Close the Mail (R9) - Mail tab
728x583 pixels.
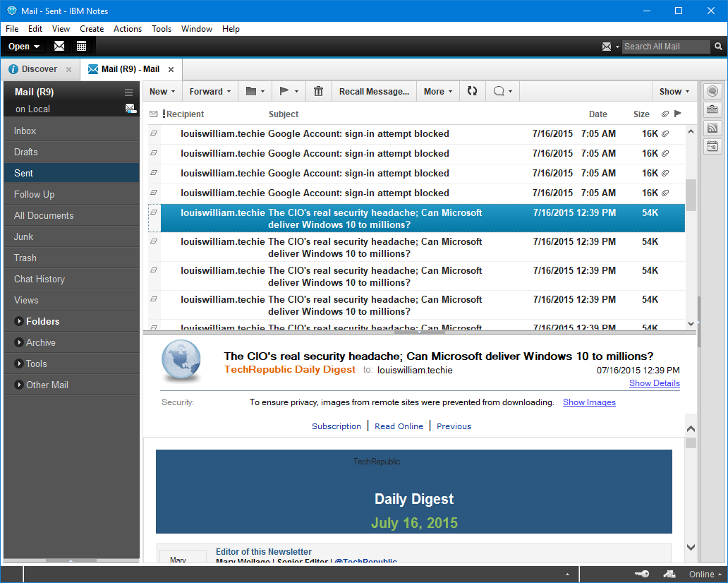coord(171,69)
